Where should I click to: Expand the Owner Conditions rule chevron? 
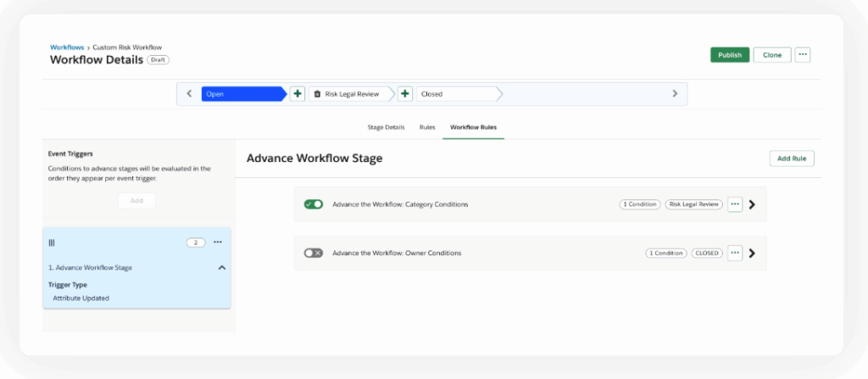752,253
